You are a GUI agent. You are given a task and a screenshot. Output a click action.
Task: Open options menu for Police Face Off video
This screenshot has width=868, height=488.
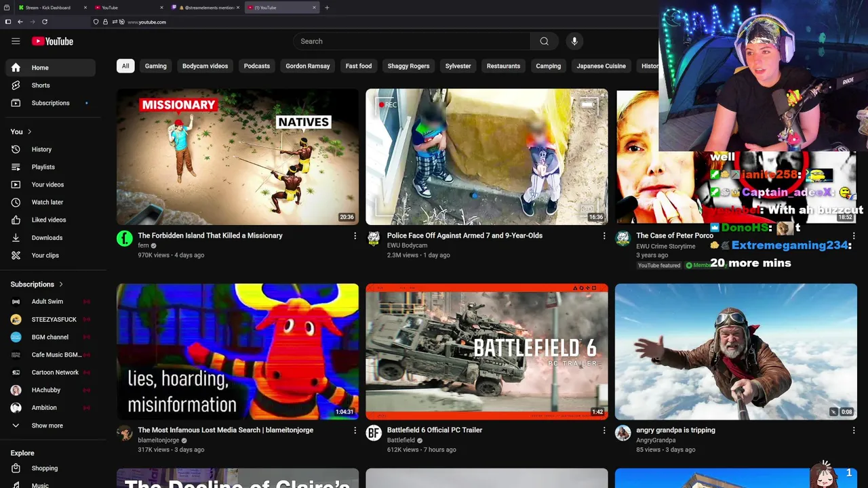pos(604,236)
